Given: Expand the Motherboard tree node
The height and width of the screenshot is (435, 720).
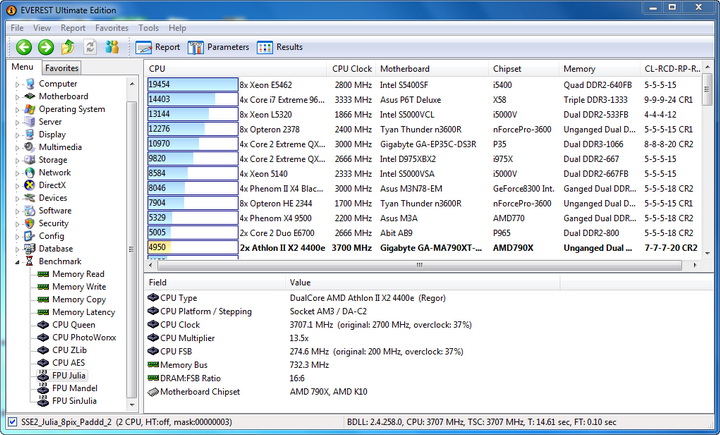Looking at the screenshot, I should coord(17,97).
